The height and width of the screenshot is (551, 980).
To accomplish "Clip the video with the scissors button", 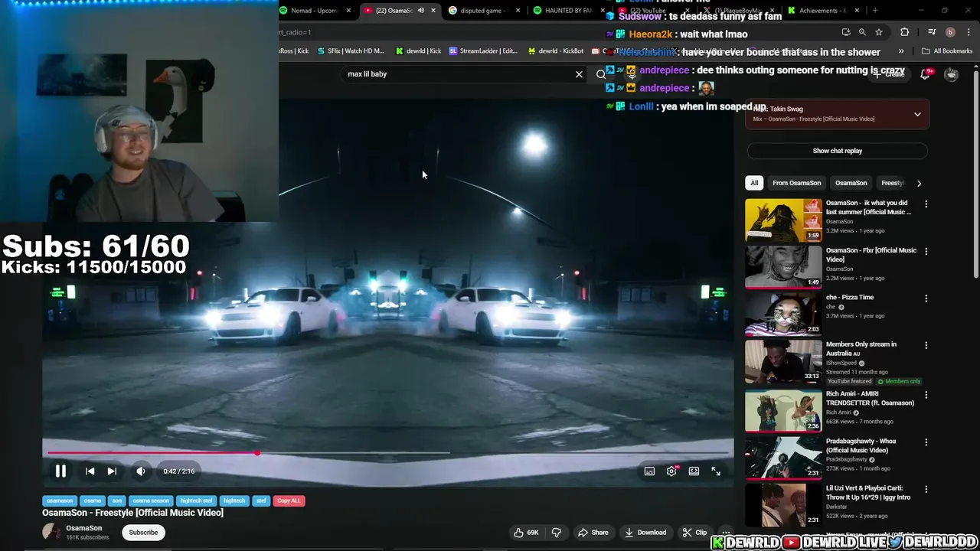I will tap(695, 533).
